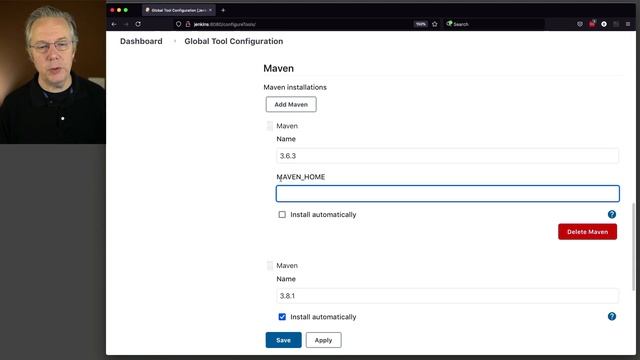Screen dimensions: 640x360
Task: Apply the configuration changes
Action: pos(323,340)
